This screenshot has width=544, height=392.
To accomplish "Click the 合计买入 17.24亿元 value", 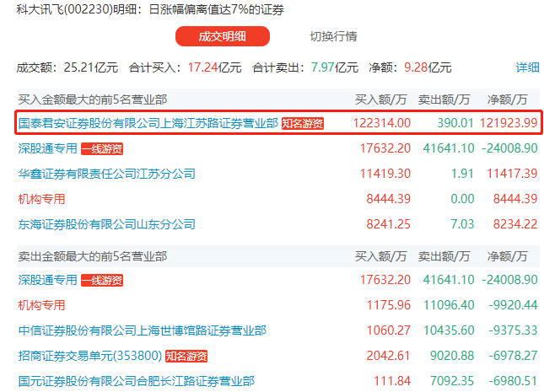I will [214, 67].
